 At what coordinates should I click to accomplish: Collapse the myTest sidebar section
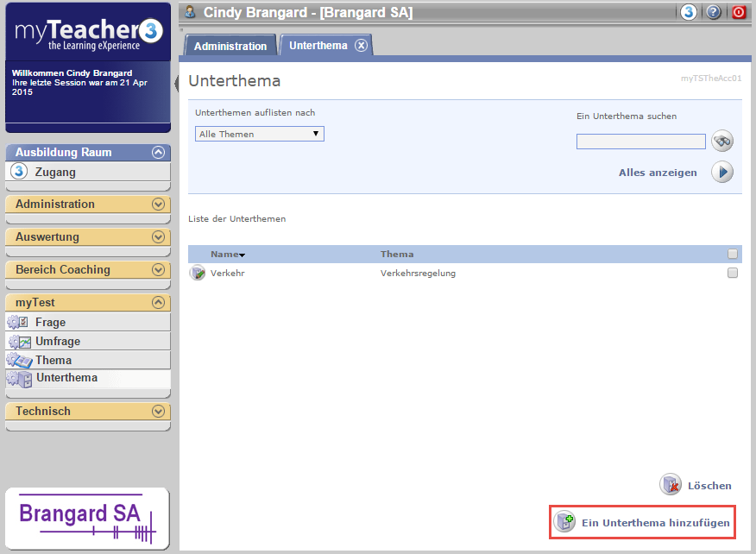click(157, 303)
